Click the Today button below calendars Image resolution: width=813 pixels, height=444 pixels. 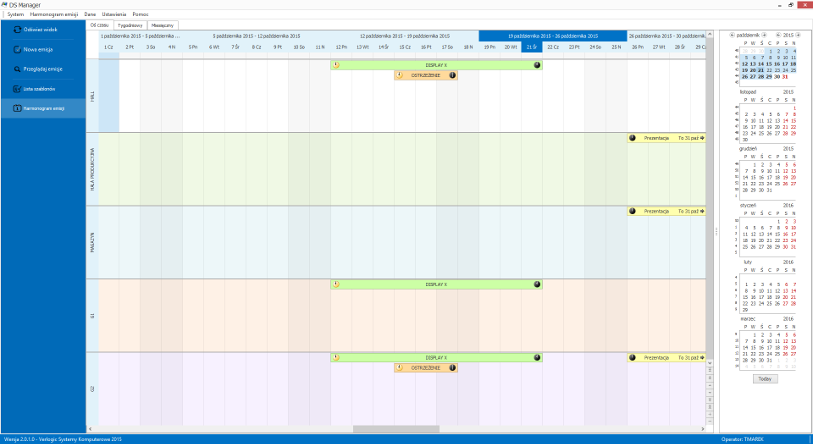765,379
